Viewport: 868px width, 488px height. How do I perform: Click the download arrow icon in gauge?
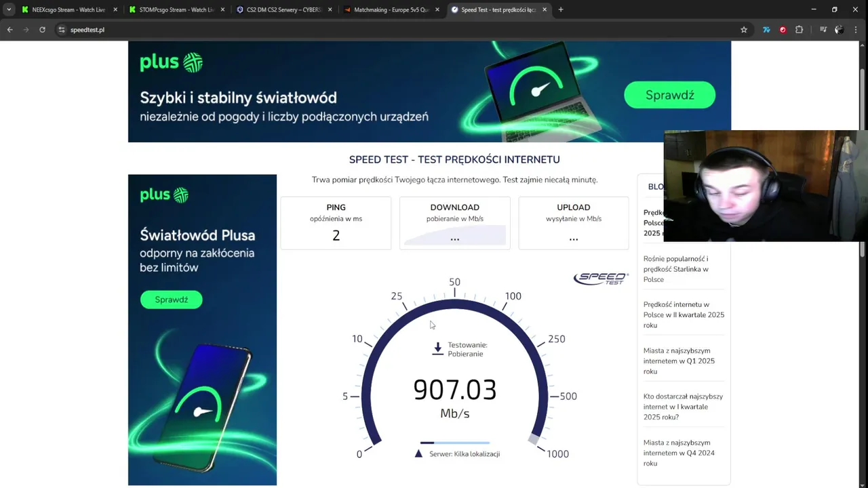[437, 349]
